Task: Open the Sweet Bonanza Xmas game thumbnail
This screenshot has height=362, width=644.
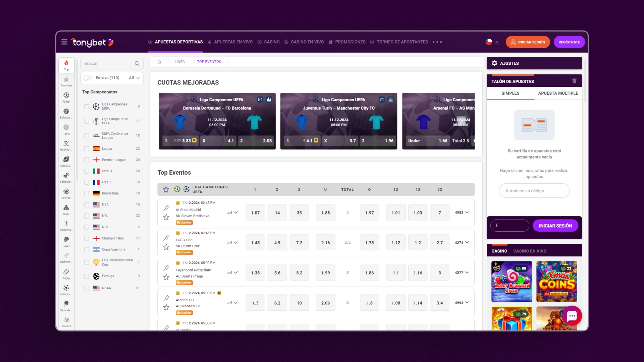Action: click(512, 282)
